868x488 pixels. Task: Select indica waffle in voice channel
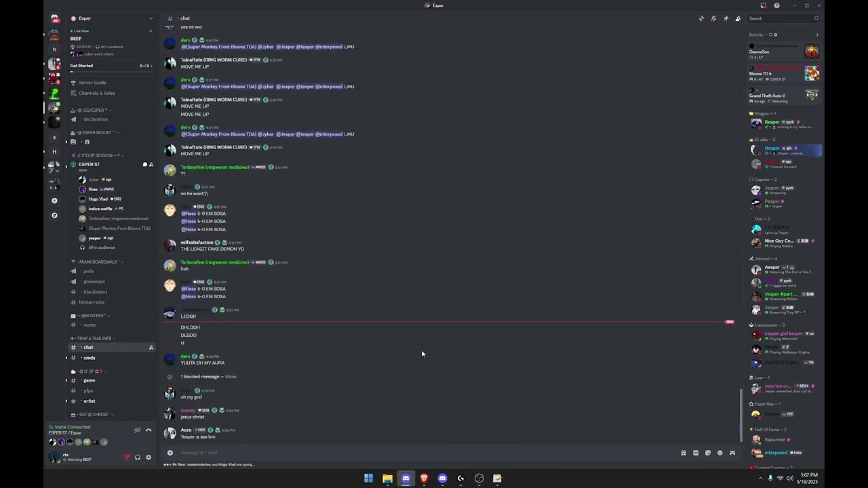[100, 209]
